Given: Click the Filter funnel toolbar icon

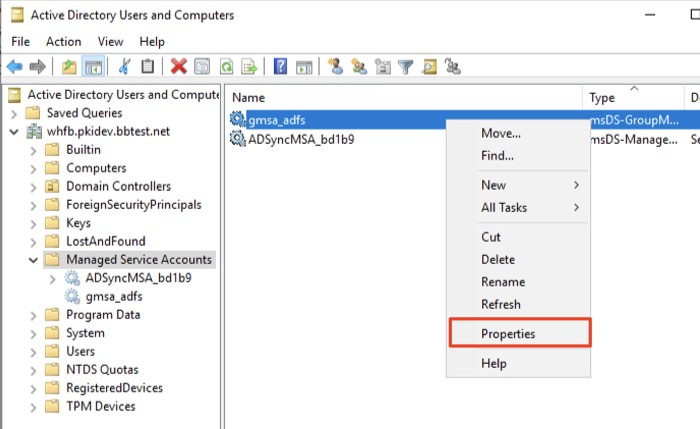Looking at the screenshot, I should click(x=406, y=66).
